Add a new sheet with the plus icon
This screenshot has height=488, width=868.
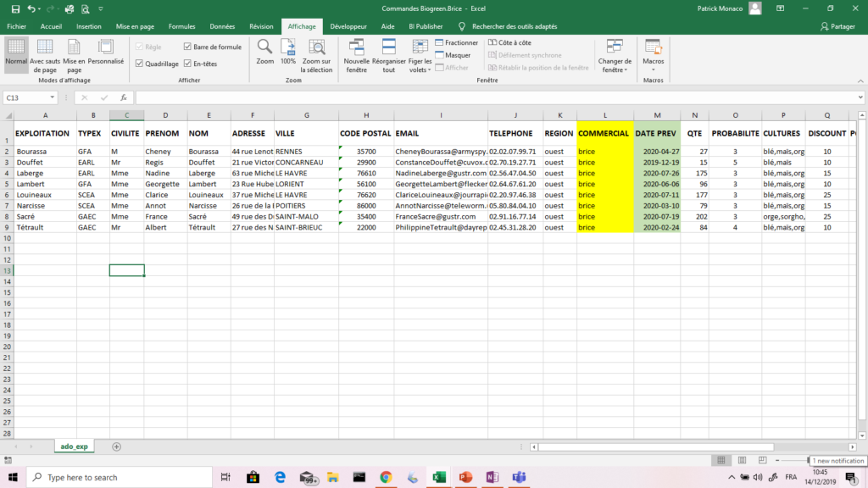click(x=116, y=446)
